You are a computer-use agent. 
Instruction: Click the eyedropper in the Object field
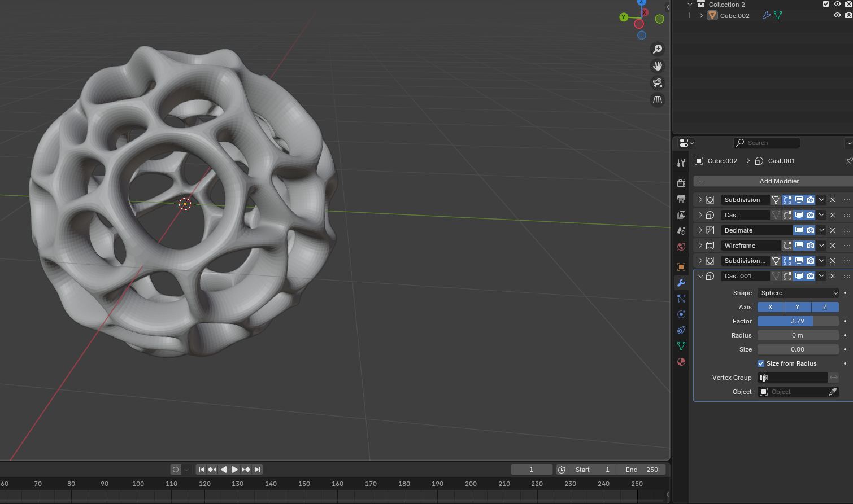click(833, 392)
